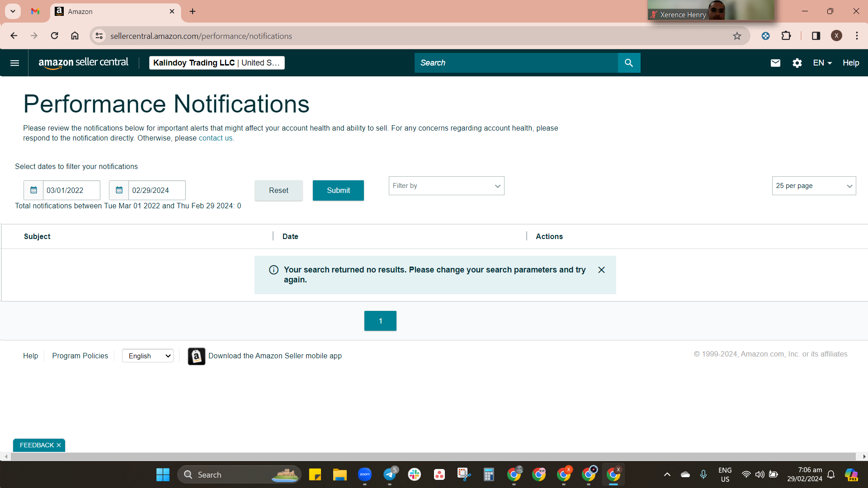Switch to the pinned Gmail tab
868x488 pixels.
click(35, 11)
